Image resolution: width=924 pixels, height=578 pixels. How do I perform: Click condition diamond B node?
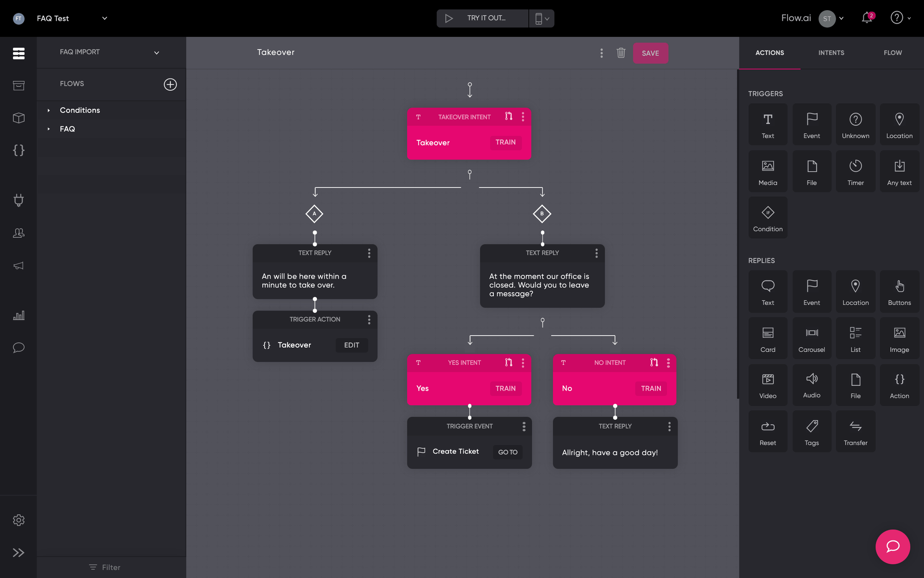[542, 214]
